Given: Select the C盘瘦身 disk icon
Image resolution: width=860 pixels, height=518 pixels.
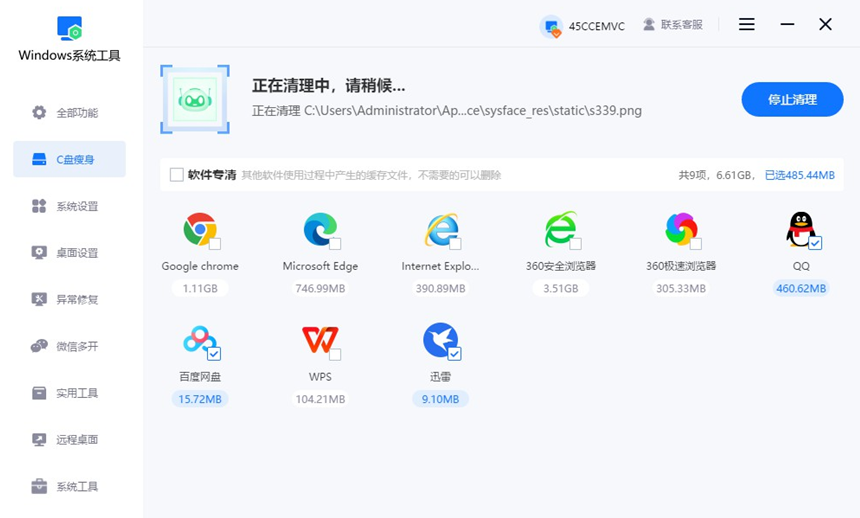Looking at the screenshot, I should pos(39,159).
